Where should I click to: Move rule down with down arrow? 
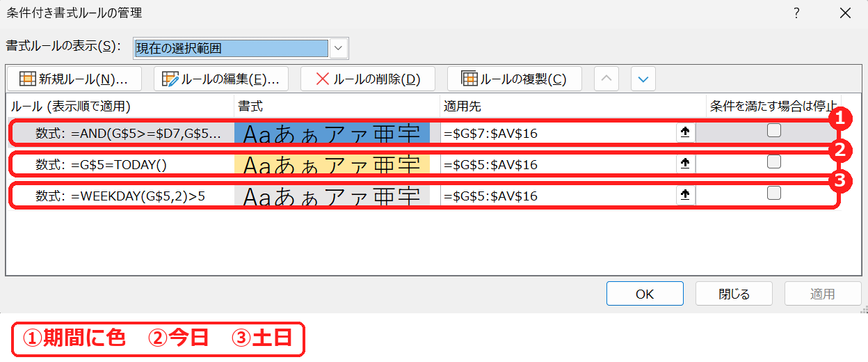click(643, 79)
